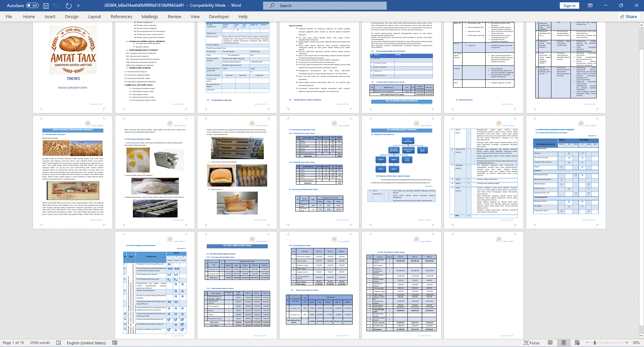Click the zoom out minus icon
The image size is (644, 347).
click(x=587, y=343)
